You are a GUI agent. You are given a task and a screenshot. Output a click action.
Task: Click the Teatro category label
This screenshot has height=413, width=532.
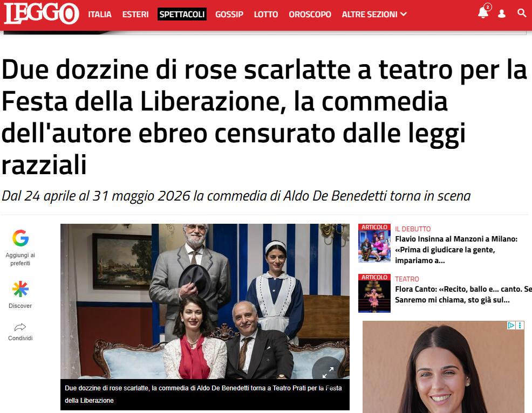tap(407, 279)
